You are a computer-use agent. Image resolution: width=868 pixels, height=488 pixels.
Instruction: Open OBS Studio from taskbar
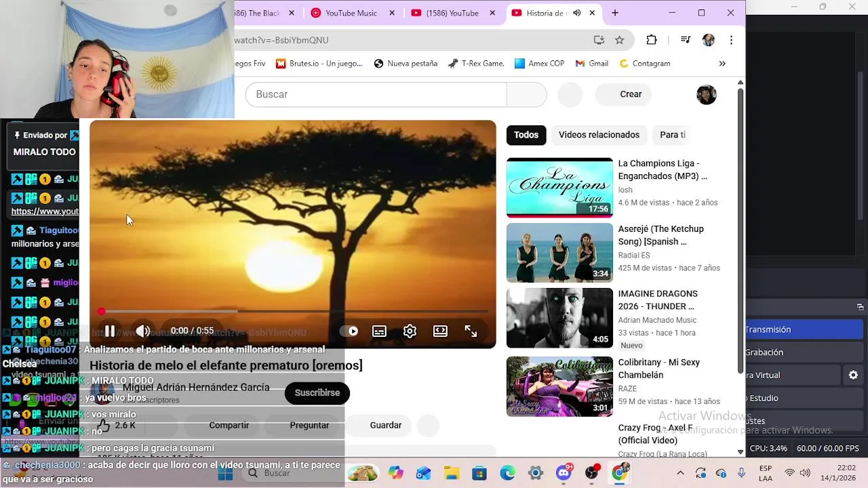(591, 473)
